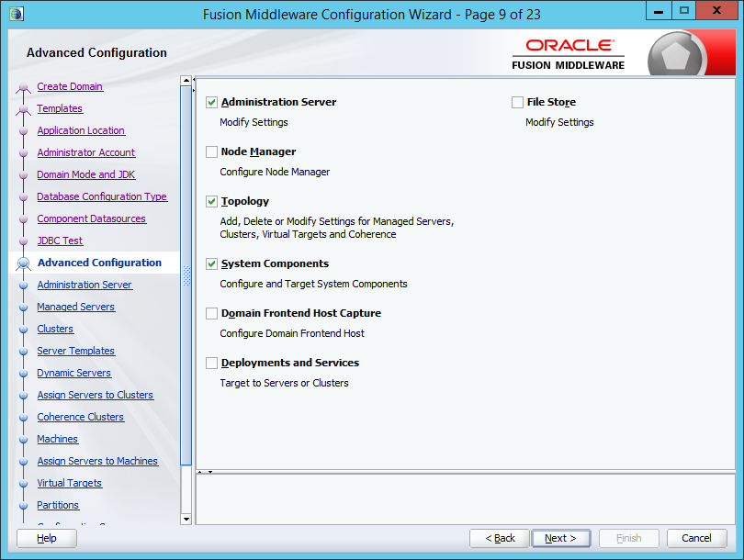The image size is (744, 560).
Task: Click the Managed Servers step bullet
Action: pyautogui.click(x=23, y=308)
